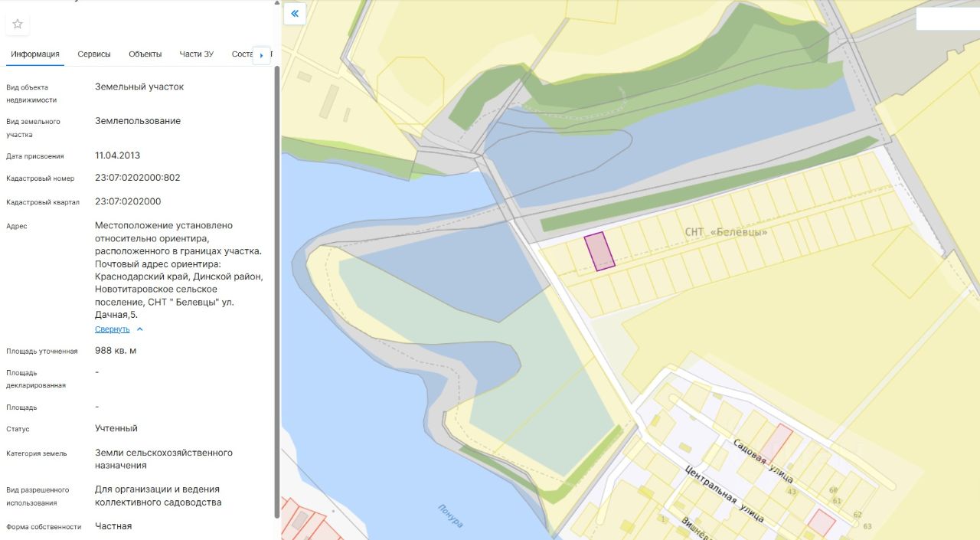Collapse the side panel with double-chevron button
The width and height of the screenshot is (980, 540).
(295, 14)
